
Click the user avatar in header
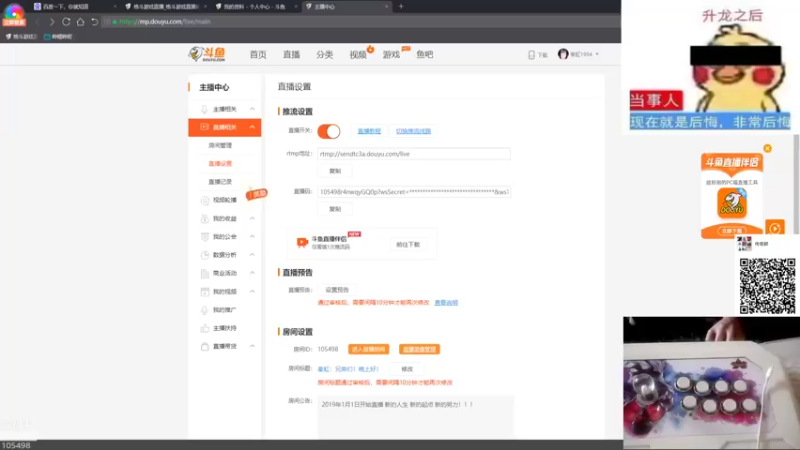[563, 54]
